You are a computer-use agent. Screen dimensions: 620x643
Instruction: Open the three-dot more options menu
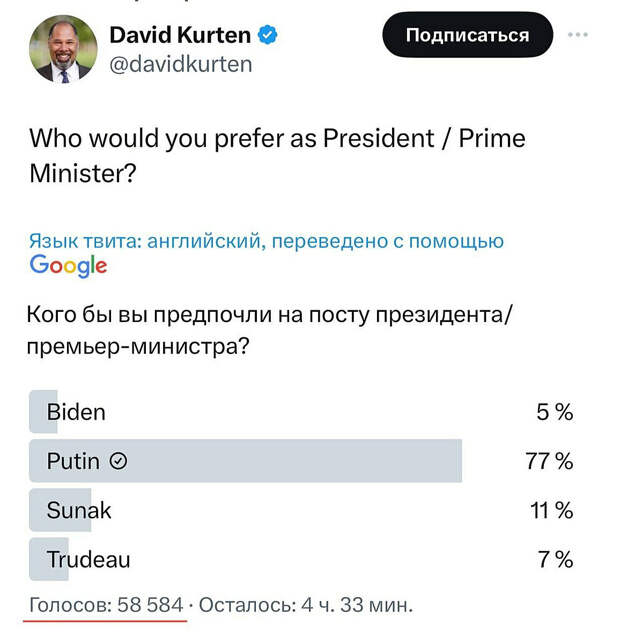coord(578,35)
